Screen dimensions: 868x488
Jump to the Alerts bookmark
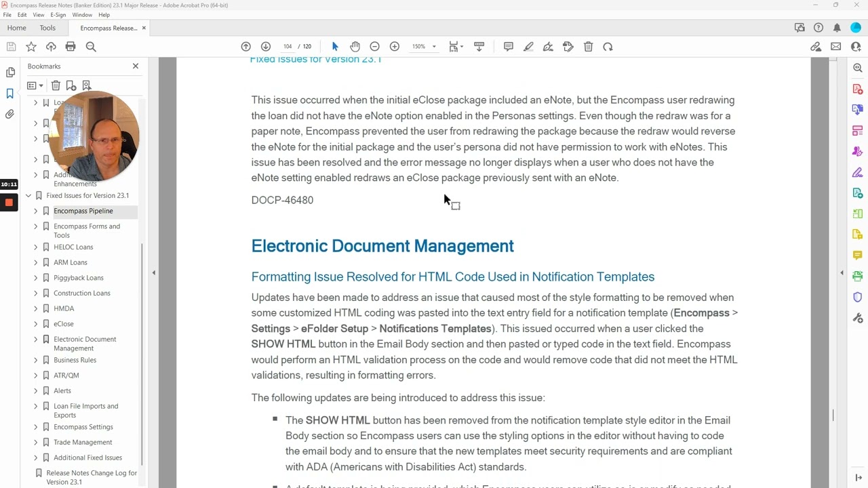click(x=62, y=391)
